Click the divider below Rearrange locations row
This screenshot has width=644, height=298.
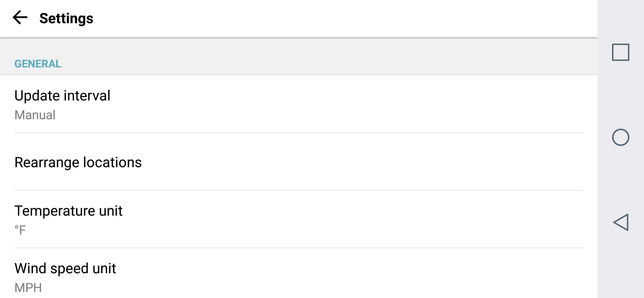[x=299, y=190]
